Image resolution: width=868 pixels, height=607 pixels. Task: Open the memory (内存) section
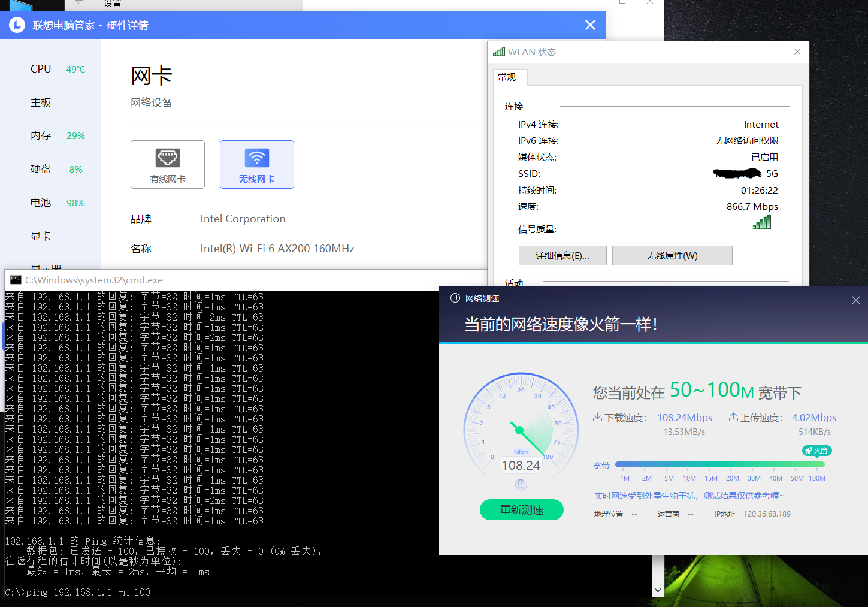point(41,135)
